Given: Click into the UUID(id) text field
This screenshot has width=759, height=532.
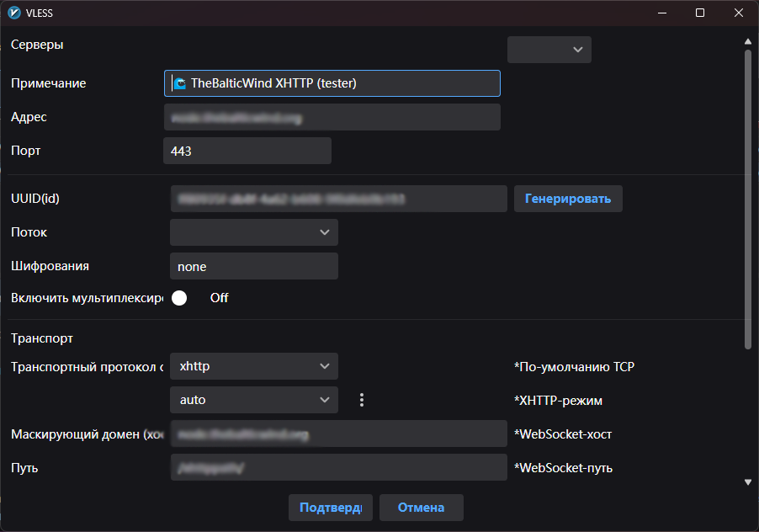Looking at the screenshot, I should click(x=338, y=199).
